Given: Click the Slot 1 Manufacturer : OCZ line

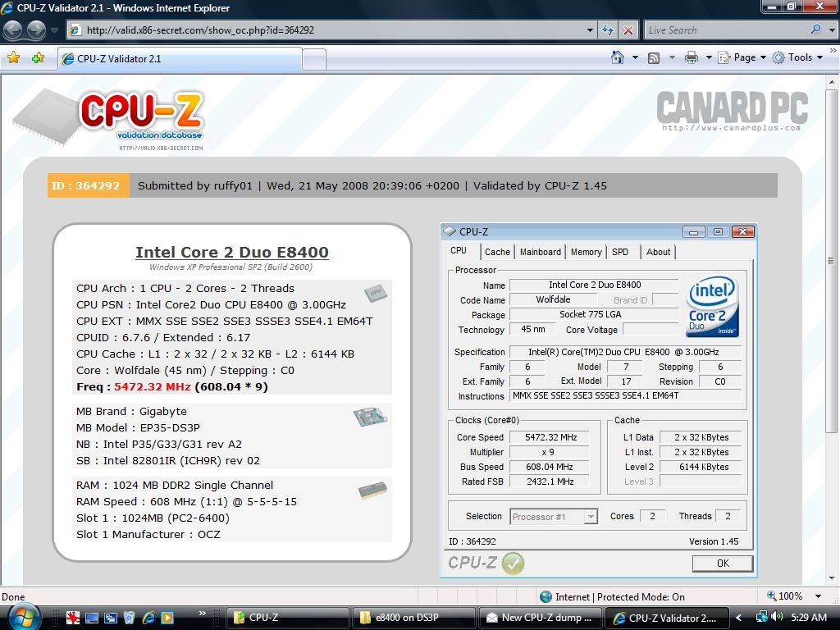Looking at the screenshot, I should pos(148,534).
